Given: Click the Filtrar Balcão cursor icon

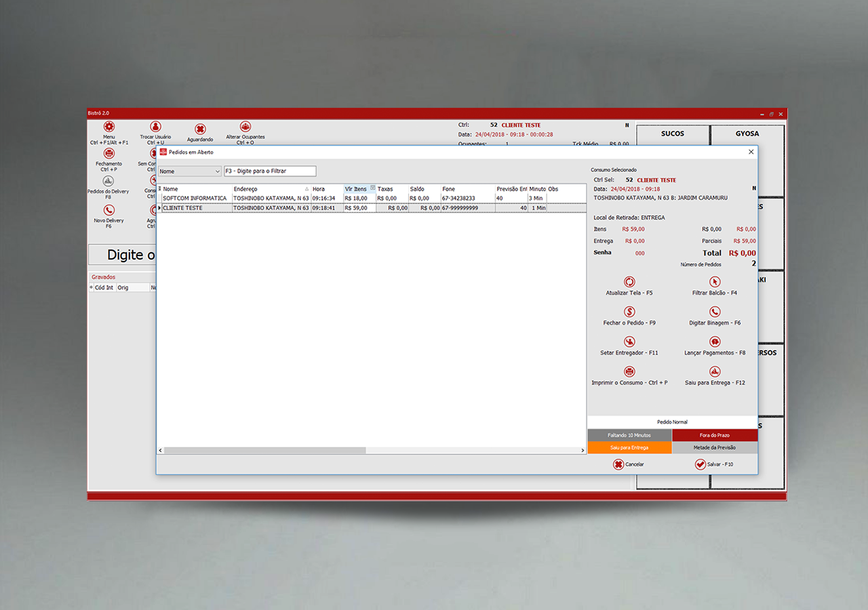Looking at the screenshot, I should [715, 282].
